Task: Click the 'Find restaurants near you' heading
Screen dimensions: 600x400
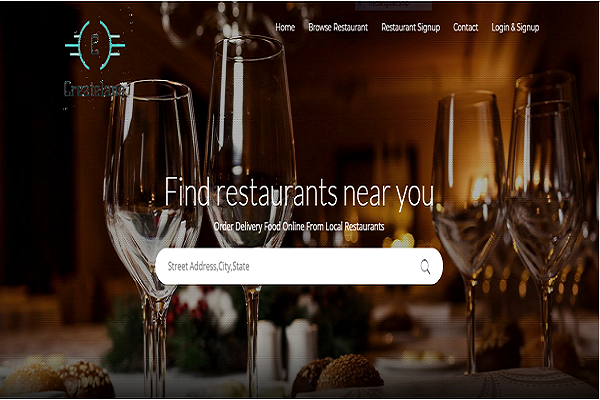Action: pyautogui.click(x=299, y=193)
